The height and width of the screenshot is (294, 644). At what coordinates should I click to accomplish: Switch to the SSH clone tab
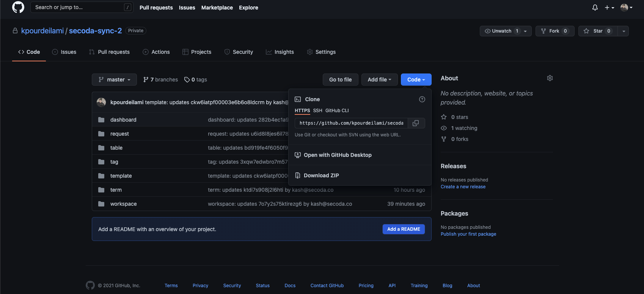tap(317, 111)
